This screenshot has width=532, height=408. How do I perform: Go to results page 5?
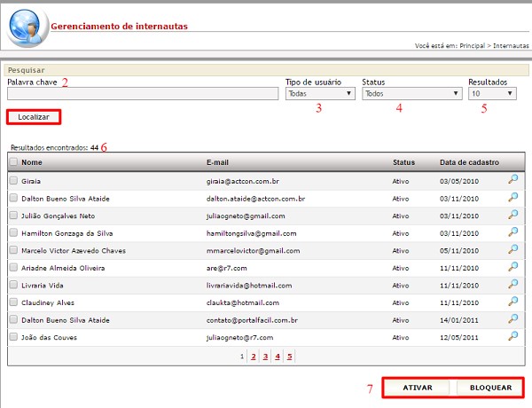[289, 357]
